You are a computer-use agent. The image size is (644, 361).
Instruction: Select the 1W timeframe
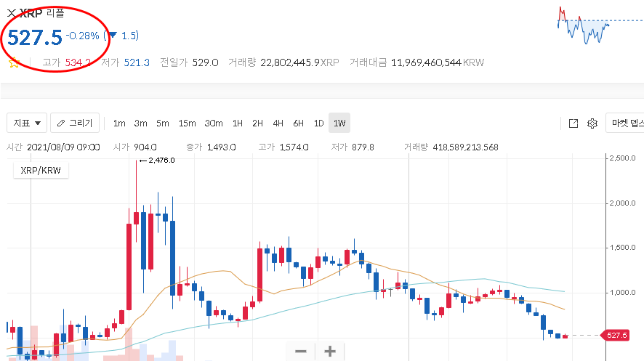click(x=339, y=123)
